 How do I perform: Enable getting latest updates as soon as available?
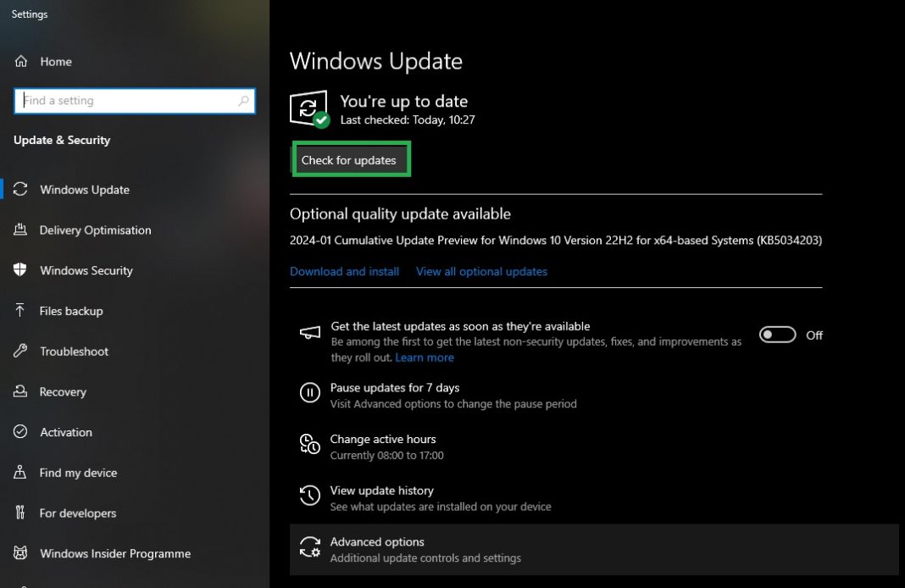(x=776, y=335)
